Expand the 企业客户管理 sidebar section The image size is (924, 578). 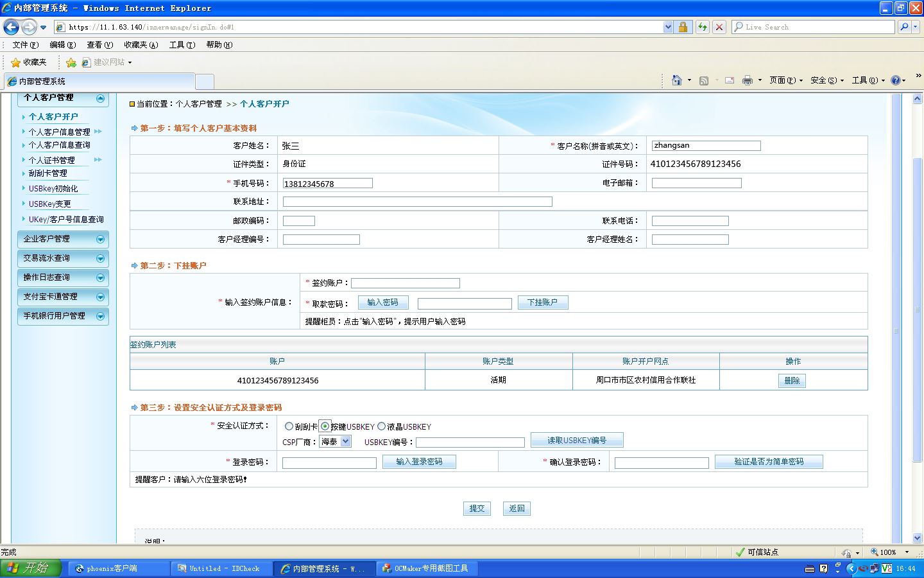[x=100, y=239]
